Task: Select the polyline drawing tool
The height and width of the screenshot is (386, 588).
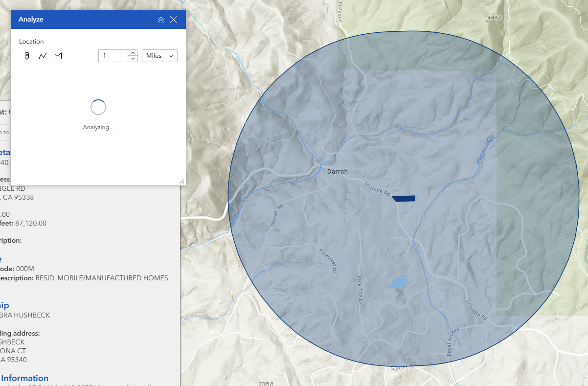Action: coord(43,56)
